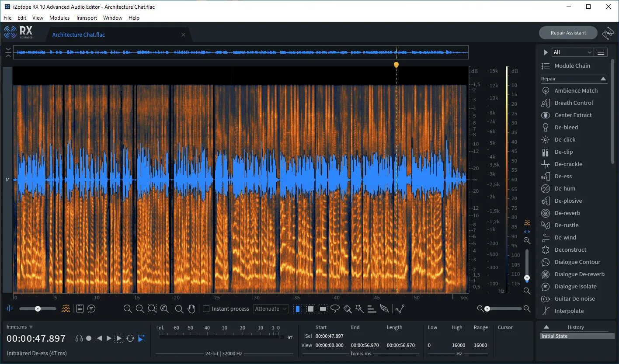Open the Attenuate dropdown
Image resolution: width=619 pixels, height=364 pixels.
point(271,309)
